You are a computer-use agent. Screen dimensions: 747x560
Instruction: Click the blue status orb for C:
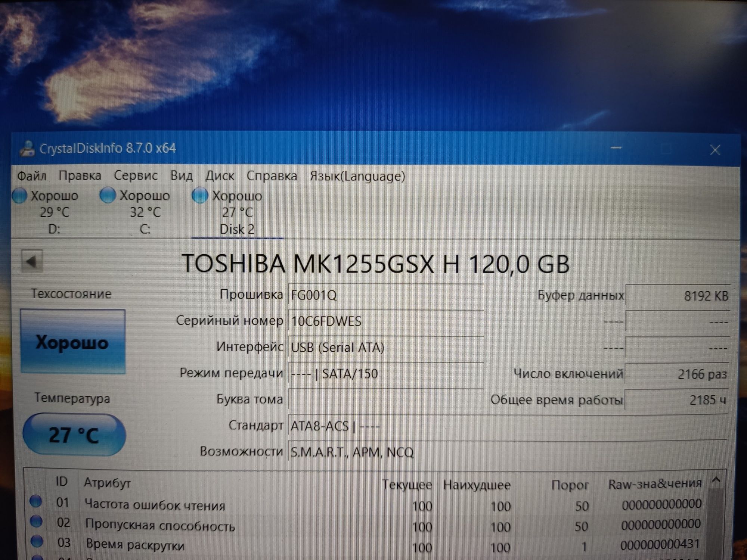click(108, 196)
